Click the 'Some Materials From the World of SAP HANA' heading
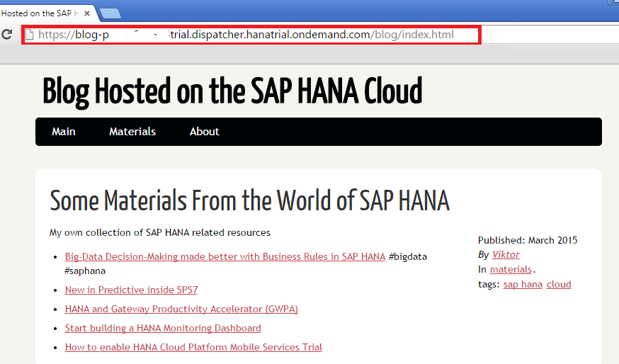 pos(249,200)
